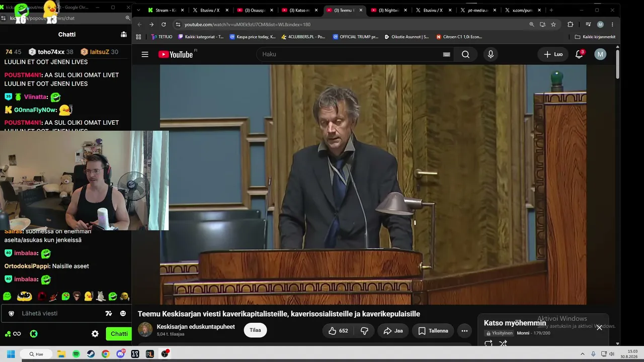The width and height of the screenshot is (644, 362).
Task: Open the Chrome apps grid in bookmarks bar
Action: [138, 37]
